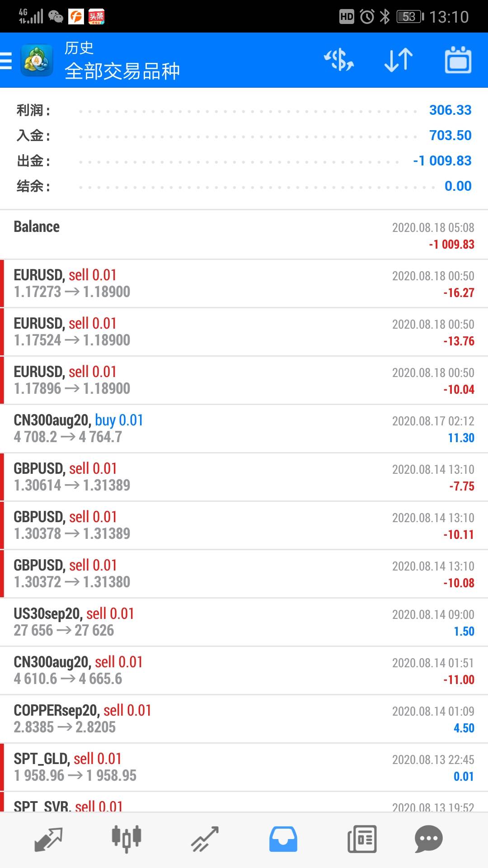Image resolution: width=488 pixels, height=868 pixels.
Task: Open the symbol filter currency icon
Action: (339, 60)
